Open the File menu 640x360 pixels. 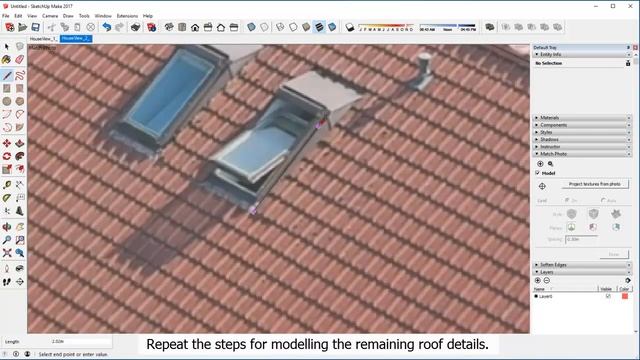(6, 16)
